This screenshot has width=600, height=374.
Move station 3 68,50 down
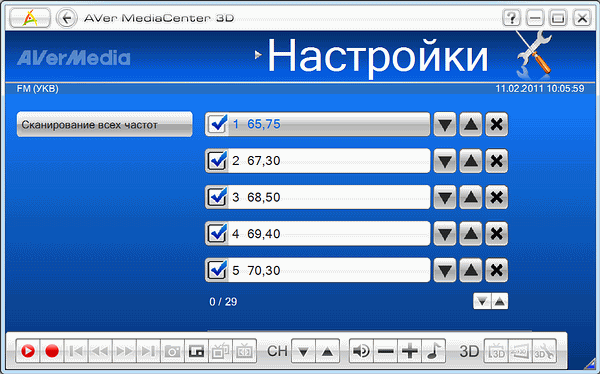(445, 197)
